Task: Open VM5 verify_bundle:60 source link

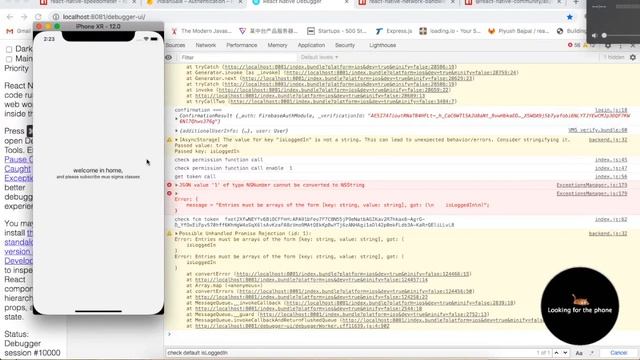Action: pyautogui.click(x=598, y=130)
